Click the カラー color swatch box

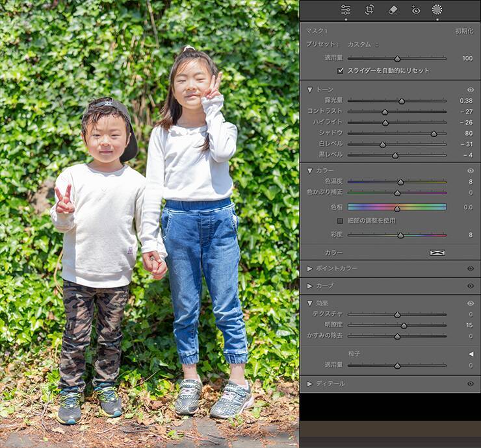(437, 253)
